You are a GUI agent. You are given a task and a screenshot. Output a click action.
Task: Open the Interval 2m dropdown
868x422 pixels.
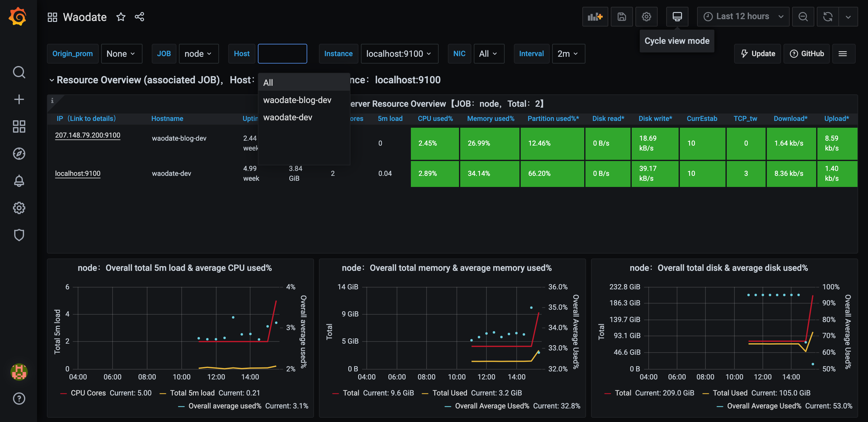[568, 53]
